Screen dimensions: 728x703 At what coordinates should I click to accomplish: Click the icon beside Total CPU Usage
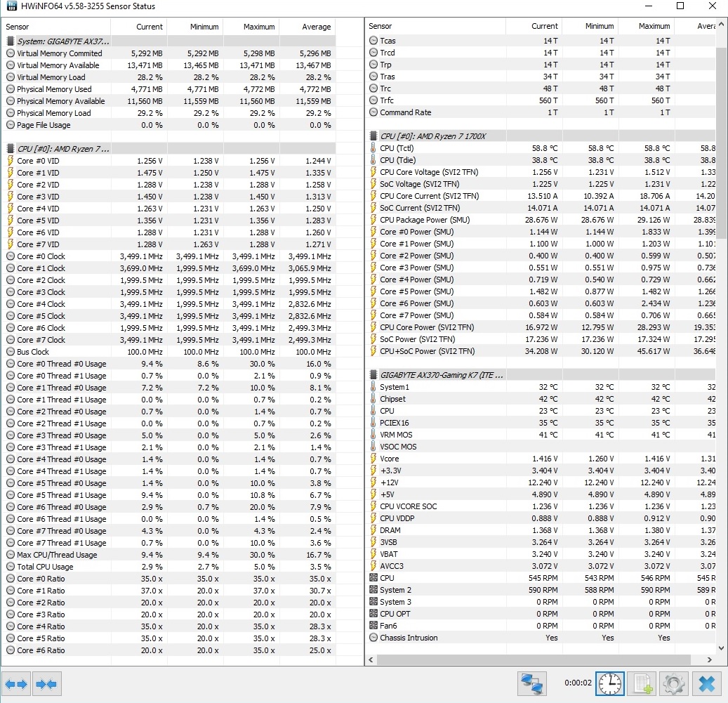point(11,567)
